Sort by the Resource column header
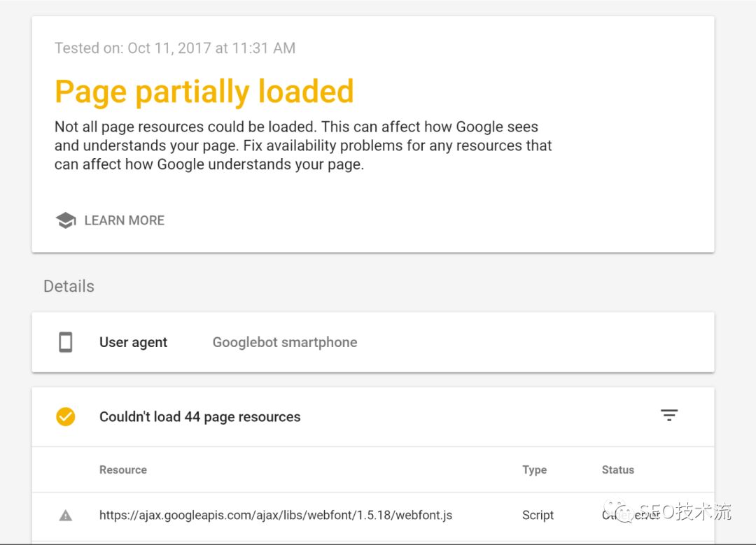756x545 pixels. 123,470
